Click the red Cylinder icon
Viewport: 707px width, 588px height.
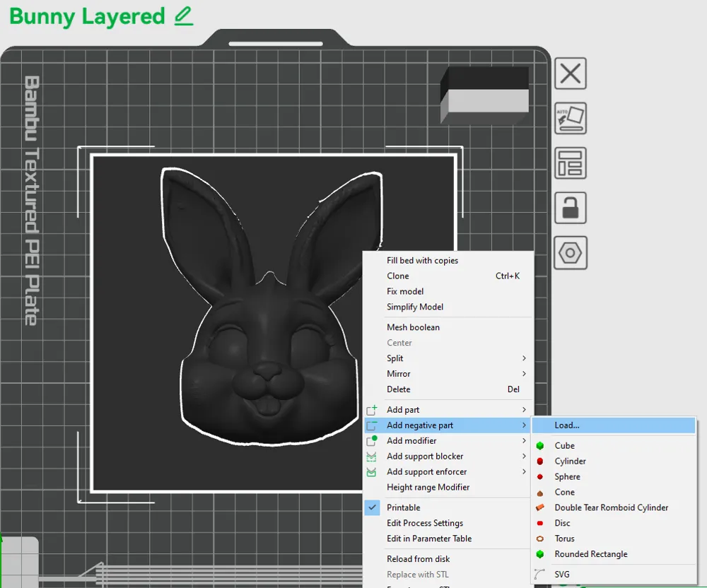540,461
